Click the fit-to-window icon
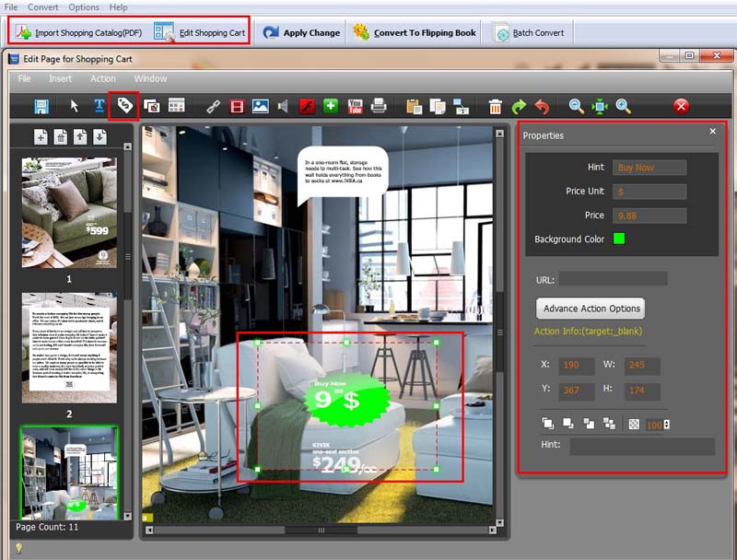This screenshot has width=737, height=560. 600,107
